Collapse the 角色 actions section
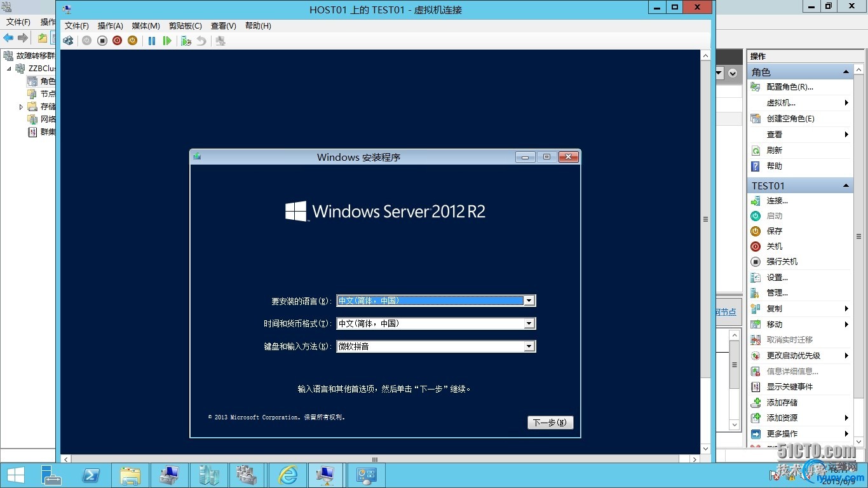This screenshot has width=868, height=488. pos(846,72)
